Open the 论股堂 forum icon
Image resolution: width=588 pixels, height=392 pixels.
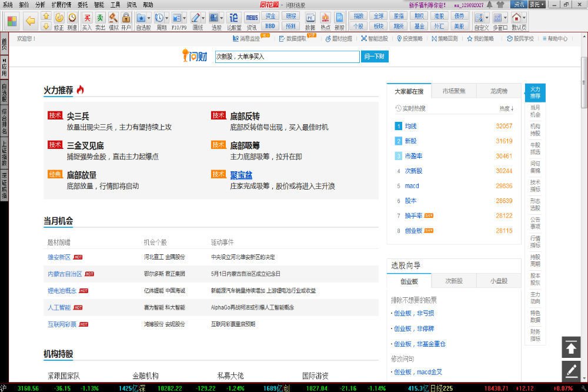pos(233,21)
